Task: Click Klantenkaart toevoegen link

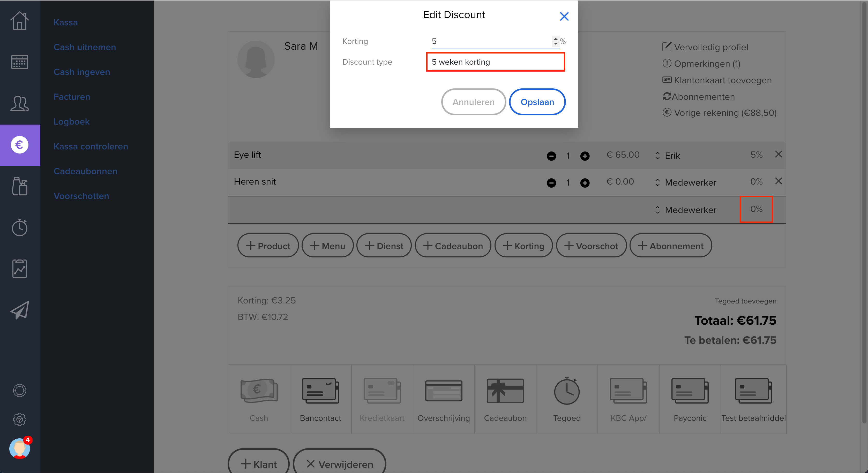Action: tap(717, 80)
